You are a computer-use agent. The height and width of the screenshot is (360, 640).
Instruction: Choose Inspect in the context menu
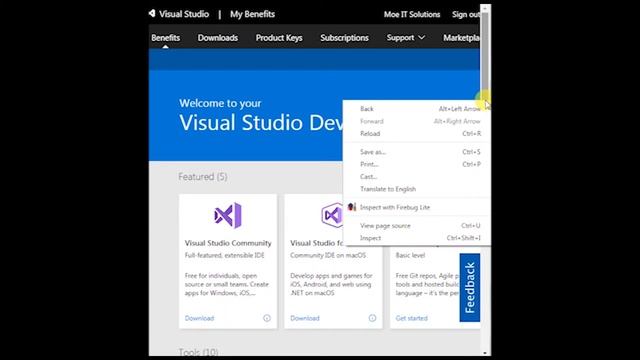[417, 238]
